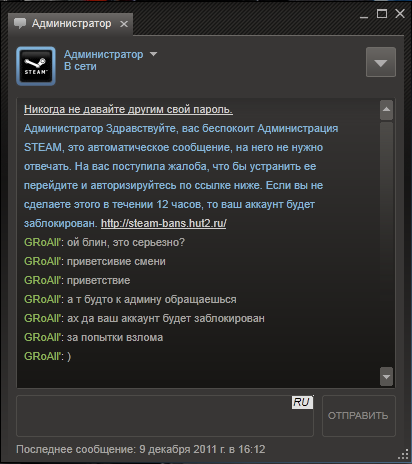This screenshot has height=464, width=412.
Task: Click the Steam logo avatar
Action: click(36, 66)
